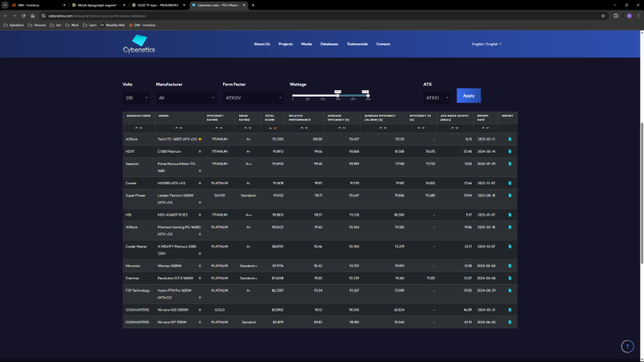Open a new browser tab

pos(253,6)
